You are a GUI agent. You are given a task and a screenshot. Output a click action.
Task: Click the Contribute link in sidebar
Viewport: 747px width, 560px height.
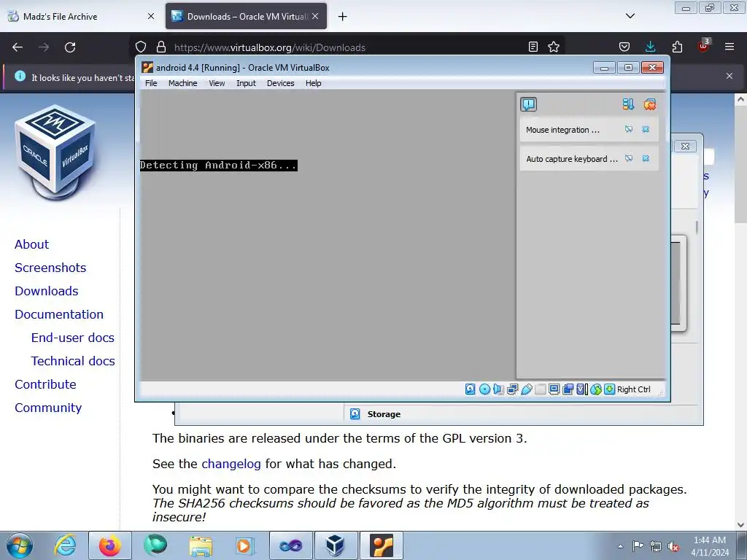46,384
